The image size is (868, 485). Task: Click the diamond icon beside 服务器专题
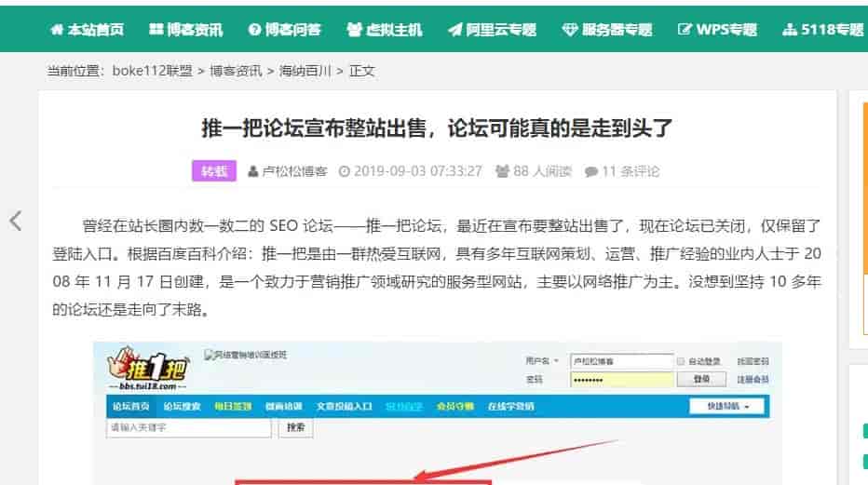click(570, 30)
